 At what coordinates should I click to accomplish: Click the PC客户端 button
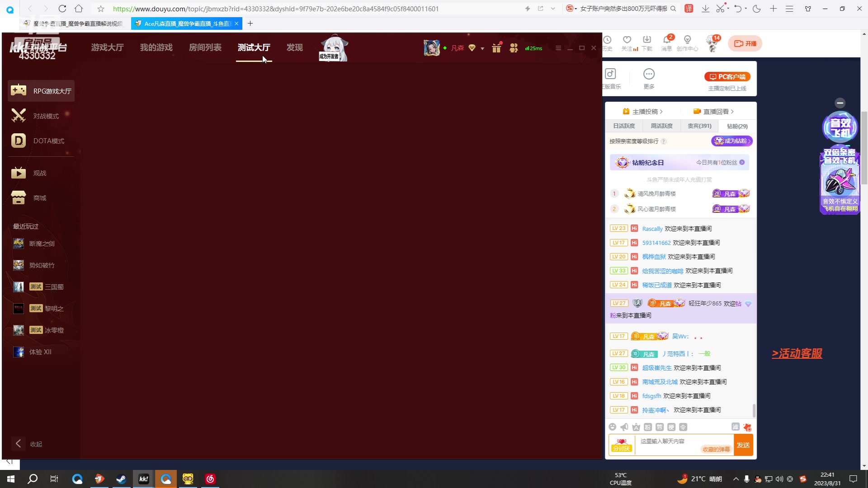point(727,77)
